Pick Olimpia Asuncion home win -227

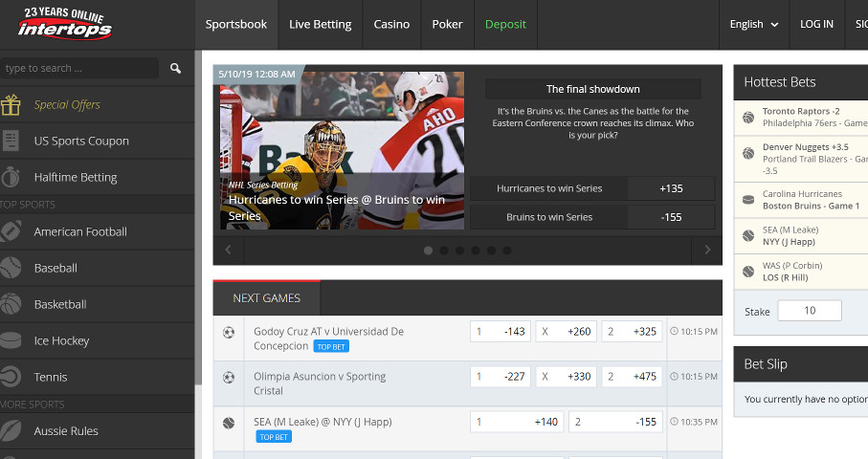501,377
